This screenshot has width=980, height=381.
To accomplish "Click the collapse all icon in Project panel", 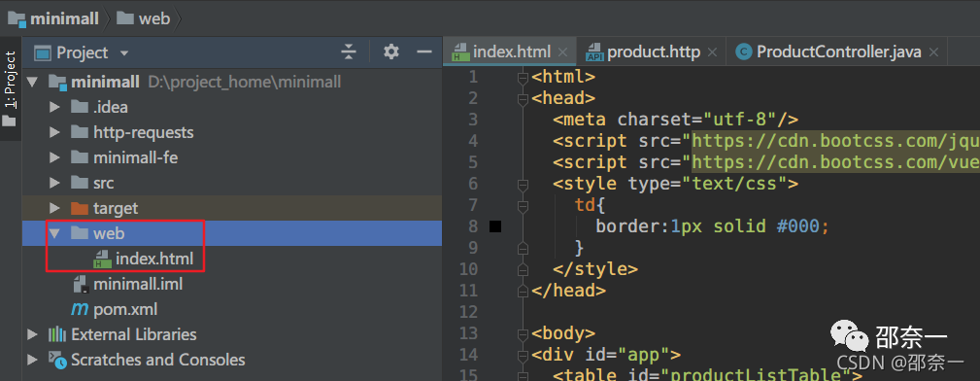I will (349, 52).
